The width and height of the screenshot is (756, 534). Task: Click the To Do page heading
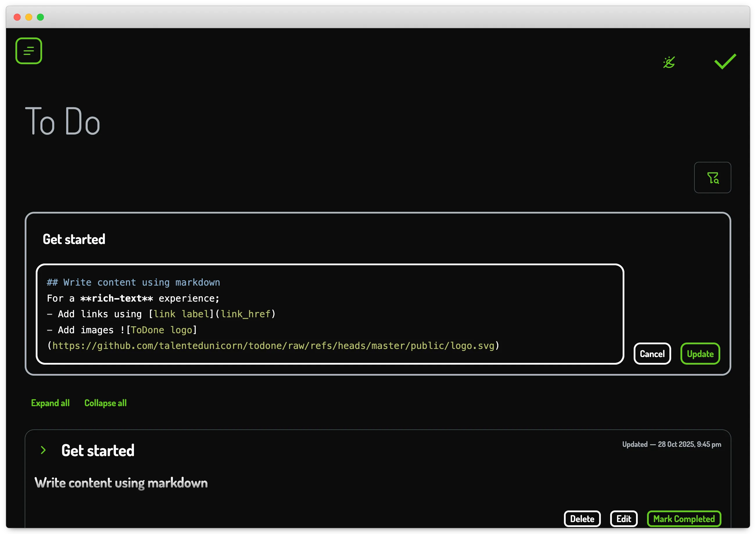[x=62, y=121]
